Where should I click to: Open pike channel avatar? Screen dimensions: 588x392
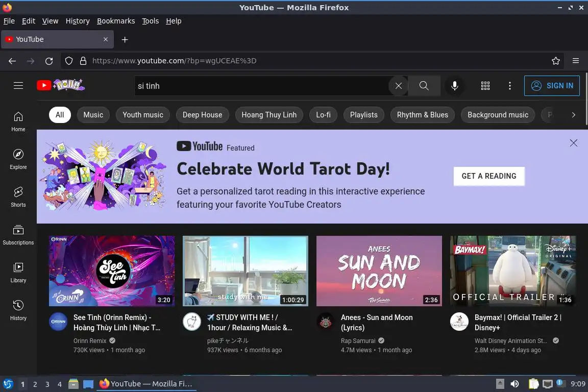[191, 322]
